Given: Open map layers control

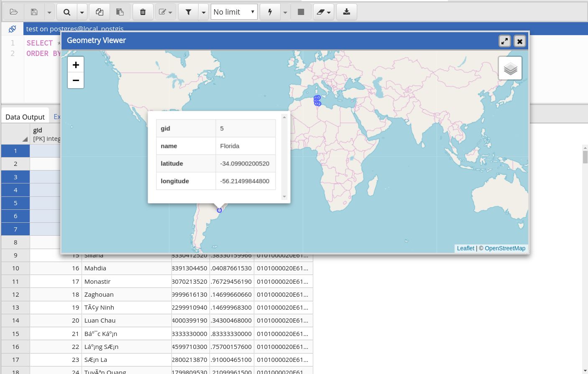Looking at the screenshot, I should [x=510, y=68].
